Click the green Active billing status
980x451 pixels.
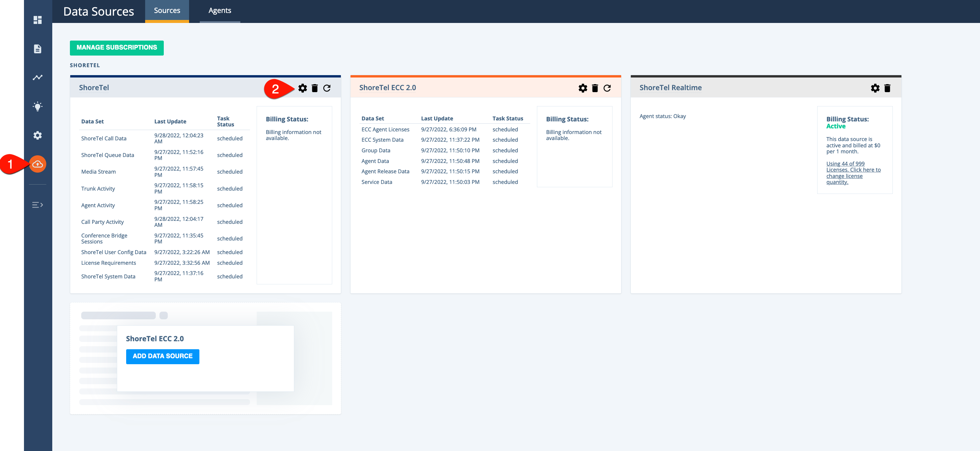click(x=836, y=126)
